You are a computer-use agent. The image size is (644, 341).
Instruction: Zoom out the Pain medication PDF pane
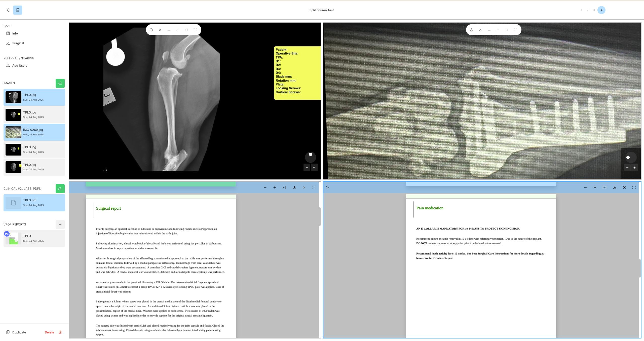tap(585, 187)
